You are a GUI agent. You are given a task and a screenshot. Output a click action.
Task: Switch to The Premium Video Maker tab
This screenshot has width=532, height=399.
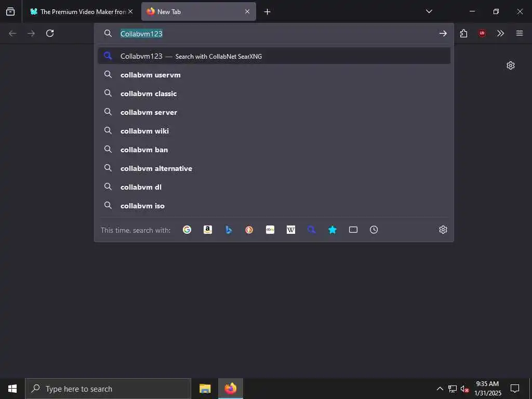(78, 11)
